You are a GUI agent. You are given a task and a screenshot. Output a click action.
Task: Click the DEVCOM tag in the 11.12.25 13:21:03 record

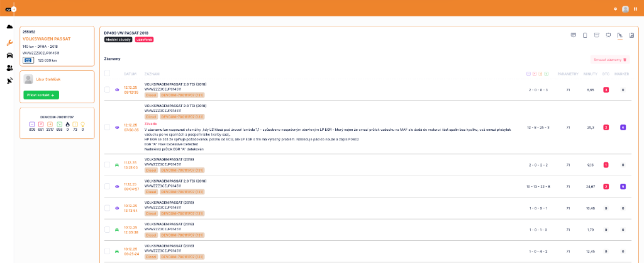pos(181,170)
